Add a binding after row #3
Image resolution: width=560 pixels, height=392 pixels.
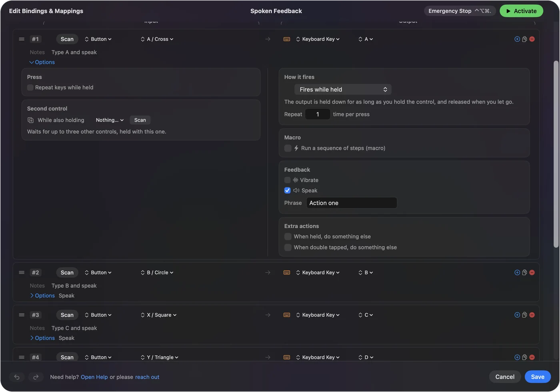click(x=517, y=315)
